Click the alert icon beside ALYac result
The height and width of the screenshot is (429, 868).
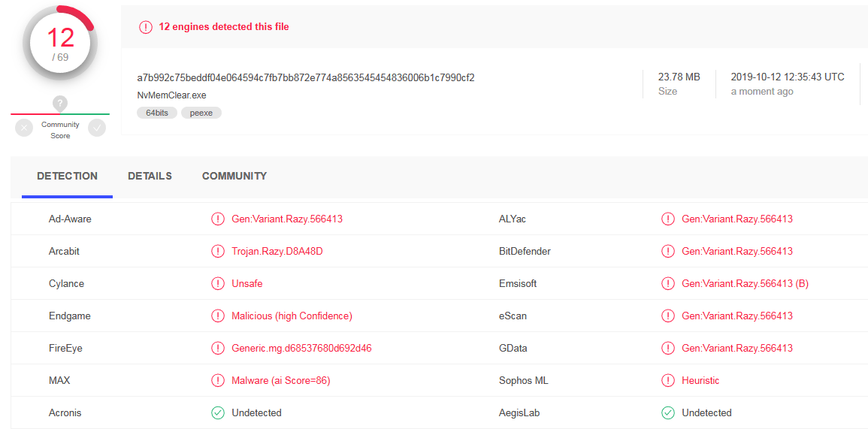tap(667, 219)
